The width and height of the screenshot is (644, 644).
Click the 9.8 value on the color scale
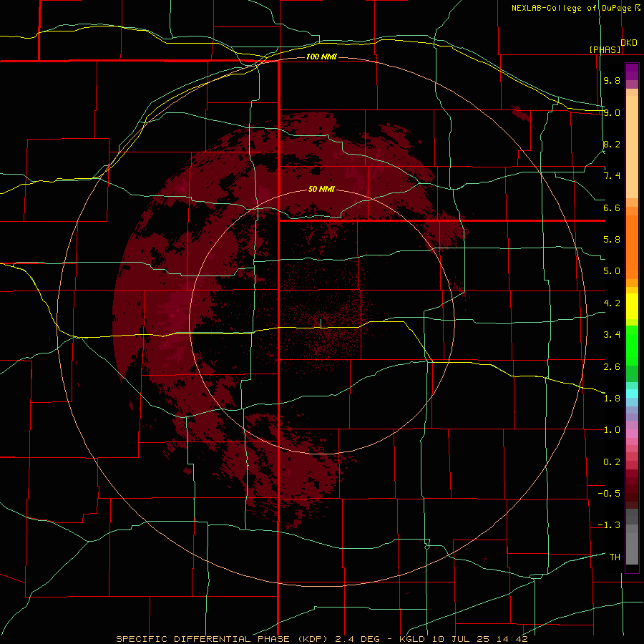612,80
